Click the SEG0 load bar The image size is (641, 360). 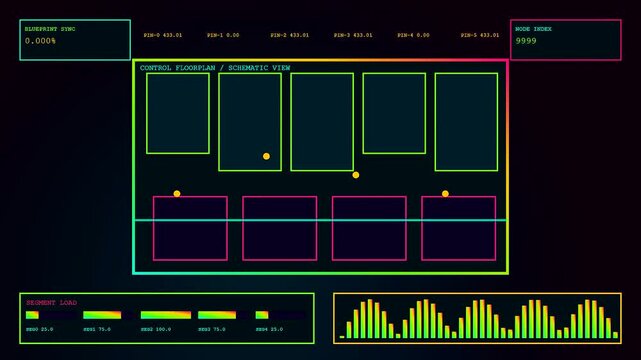pos(51,315)
